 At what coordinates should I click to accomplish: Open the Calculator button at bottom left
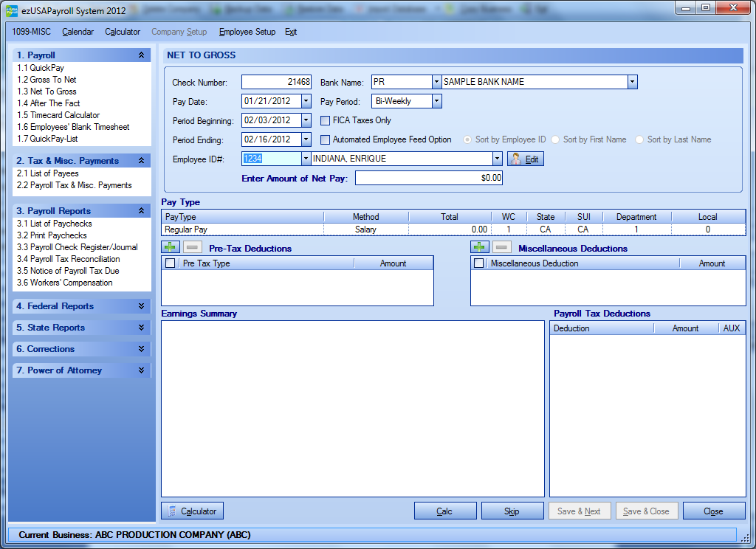click(192, 511)
